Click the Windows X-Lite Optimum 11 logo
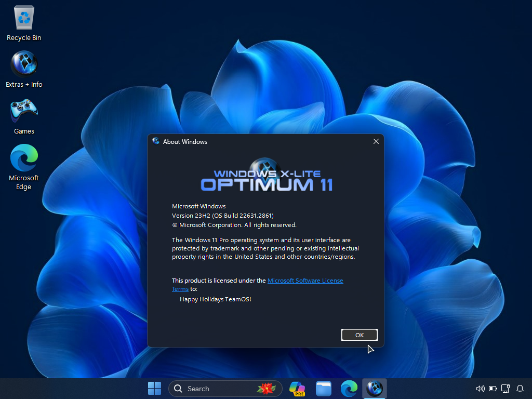The image size is (532, 399). point(267,176)
